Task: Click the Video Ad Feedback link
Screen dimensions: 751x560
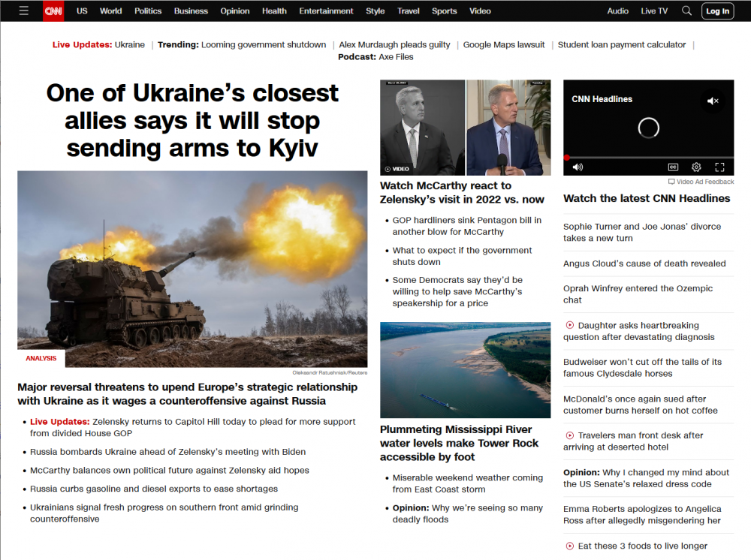Action: [704, 182]
